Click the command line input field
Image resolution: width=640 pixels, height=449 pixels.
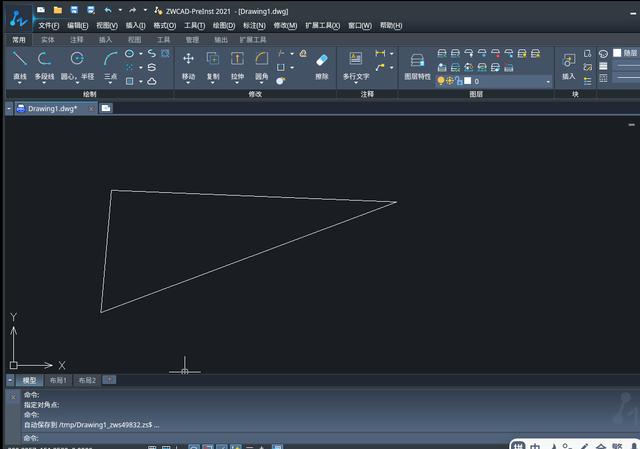300,438
